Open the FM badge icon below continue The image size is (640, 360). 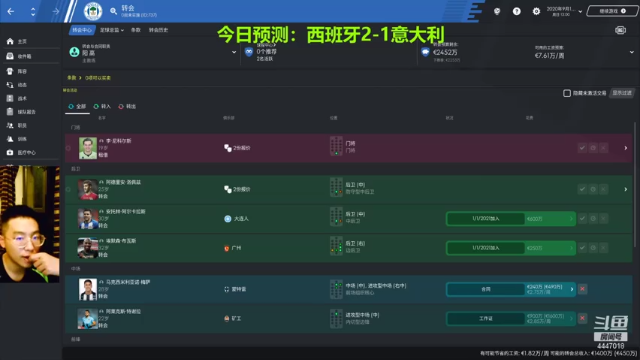click(x=620, y=30)
